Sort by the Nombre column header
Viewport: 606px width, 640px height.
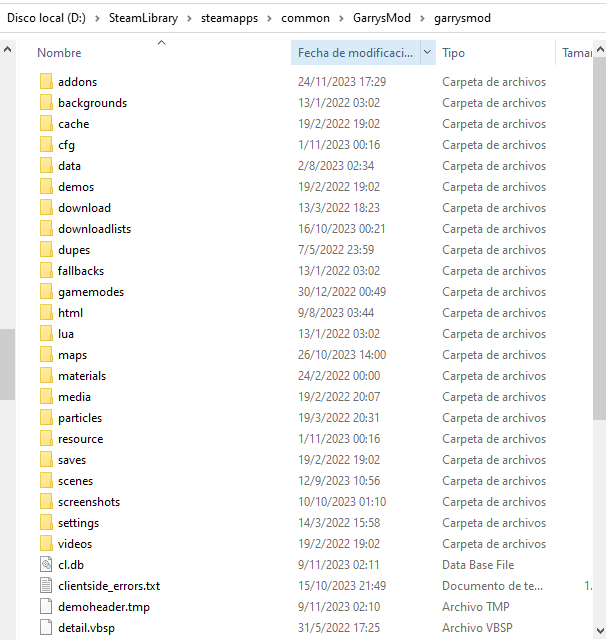tap(59, 53)
